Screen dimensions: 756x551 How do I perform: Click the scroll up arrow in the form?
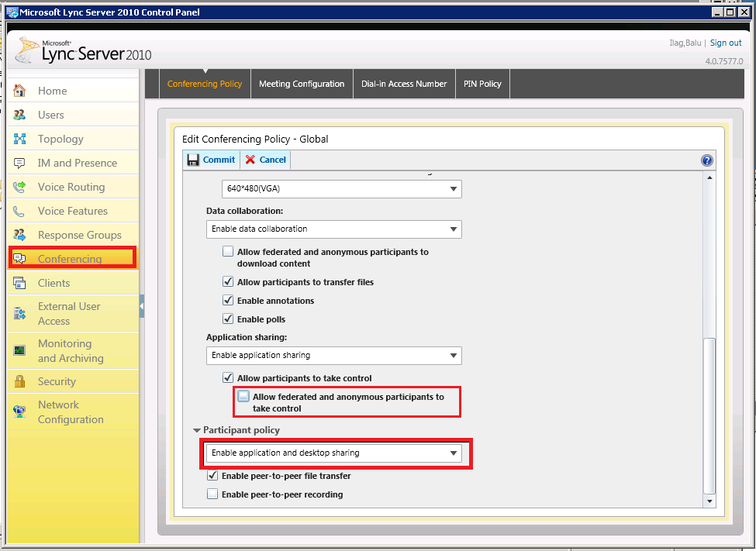(x=709, y=177)
